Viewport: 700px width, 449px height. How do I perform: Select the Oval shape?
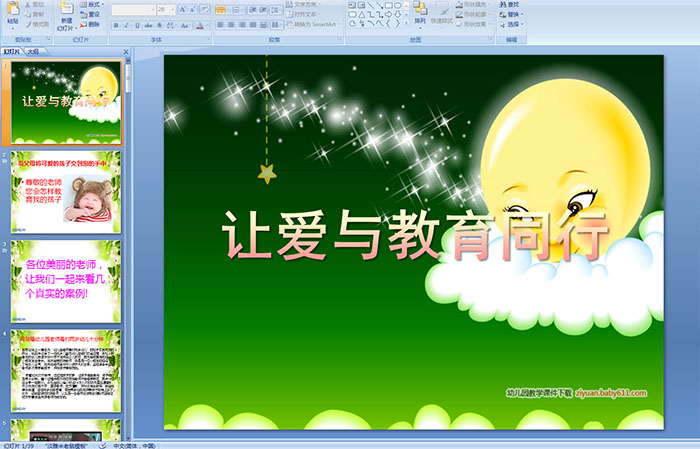[x=397, y=5]
